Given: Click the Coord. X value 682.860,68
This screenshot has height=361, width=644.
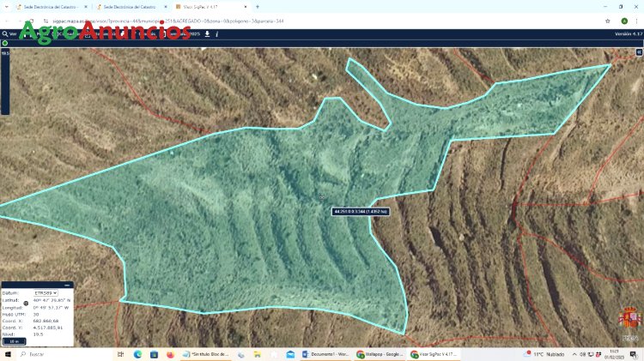Looking at the screenshot, I should tap(46, 322).
